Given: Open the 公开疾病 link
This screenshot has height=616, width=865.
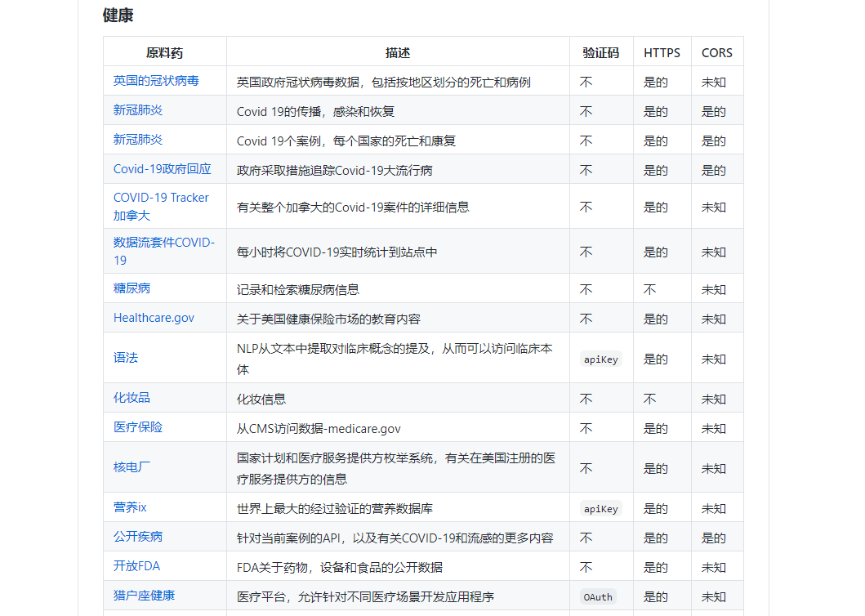Looking at the screenshot, I should (138, 537).
